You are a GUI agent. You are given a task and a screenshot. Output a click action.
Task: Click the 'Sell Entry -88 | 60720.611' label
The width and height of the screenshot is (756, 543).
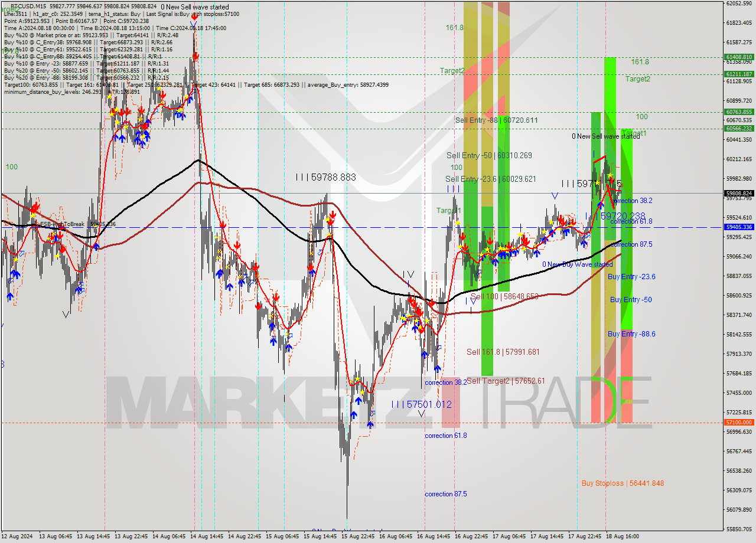point(497,120)
